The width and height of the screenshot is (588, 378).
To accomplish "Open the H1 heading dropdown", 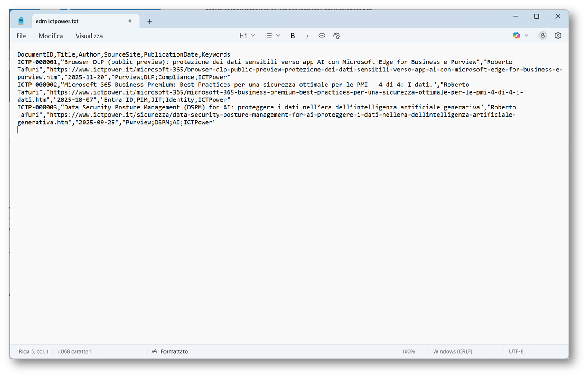I will pyautogui.click(x=247, y=36).
